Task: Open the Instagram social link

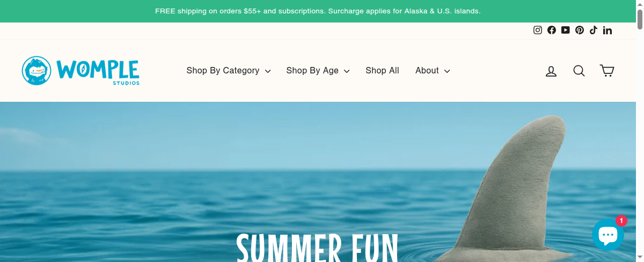Action: pyautogui.click(x=538, y=30)
